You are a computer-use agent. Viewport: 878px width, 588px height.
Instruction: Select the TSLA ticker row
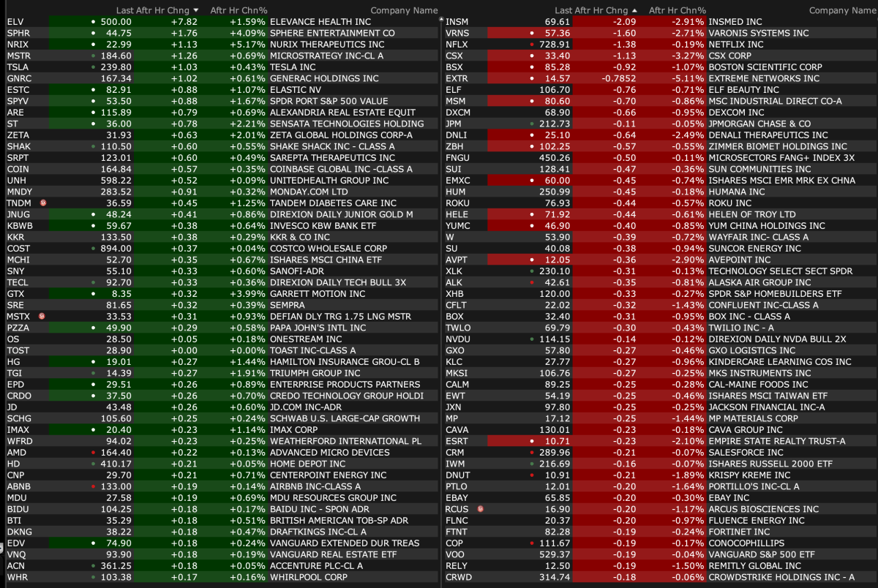(x=18, y=67)
